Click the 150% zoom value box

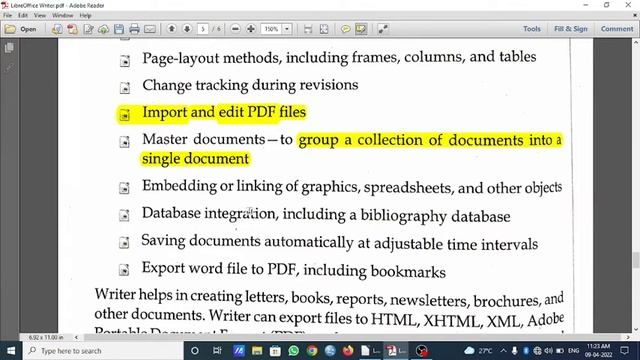[271, 29]
